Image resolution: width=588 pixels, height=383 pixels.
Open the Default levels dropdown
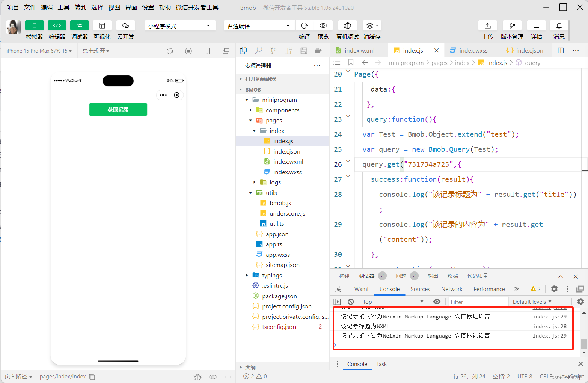coord(532,302)
